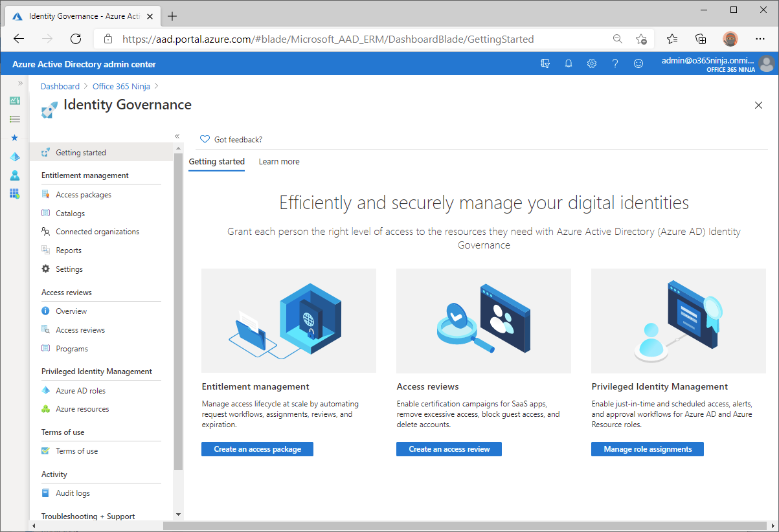The image size is (779, 532).
Task: Click inside the browser address bar
Action: [324, 39]
